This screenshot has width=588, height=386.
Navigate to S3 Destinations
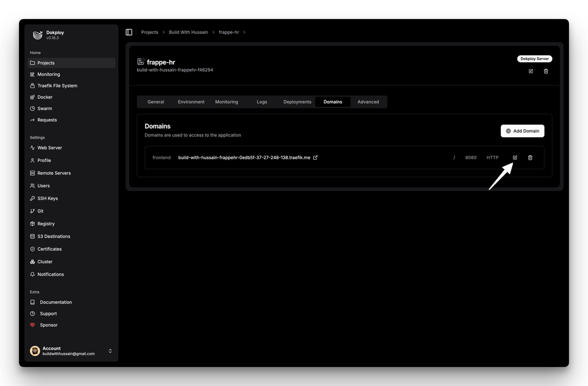point(53,236)
